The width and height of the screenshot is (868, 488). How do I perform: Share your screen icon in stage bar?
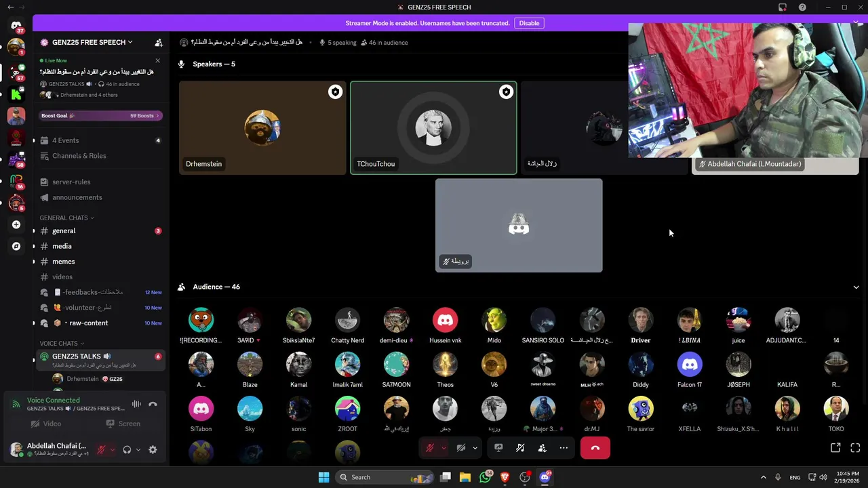(498, 448)
